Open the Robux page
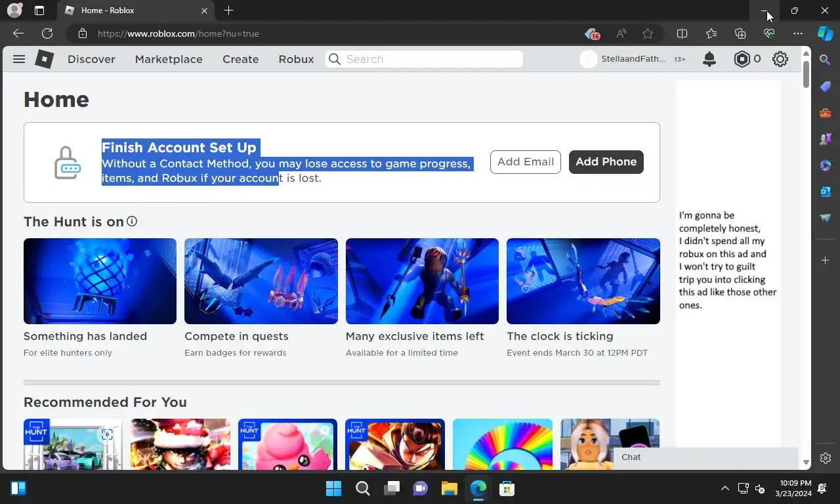 click(296, 59)
